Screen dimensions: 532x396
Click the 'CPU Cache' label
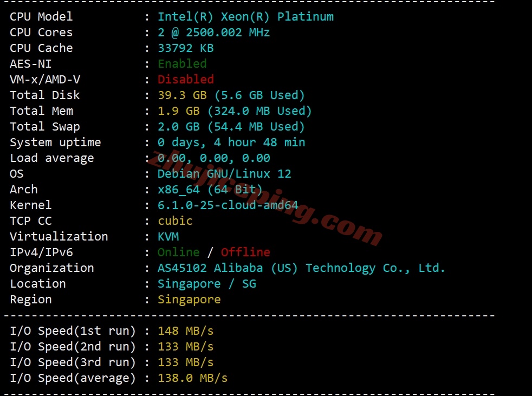coord(41,48)
